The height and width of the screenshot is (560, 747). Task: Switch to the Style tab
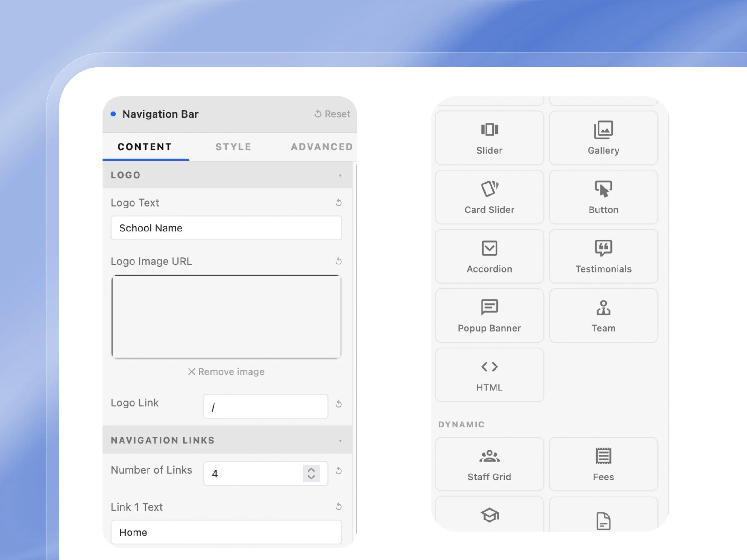click(x=233, y=147)
